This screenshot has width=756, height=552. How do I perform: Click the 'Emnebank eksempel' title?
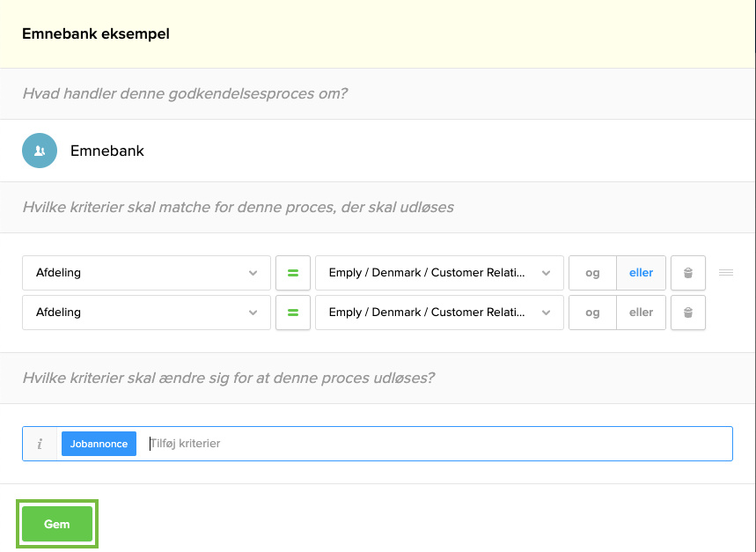tap(96, 34)
